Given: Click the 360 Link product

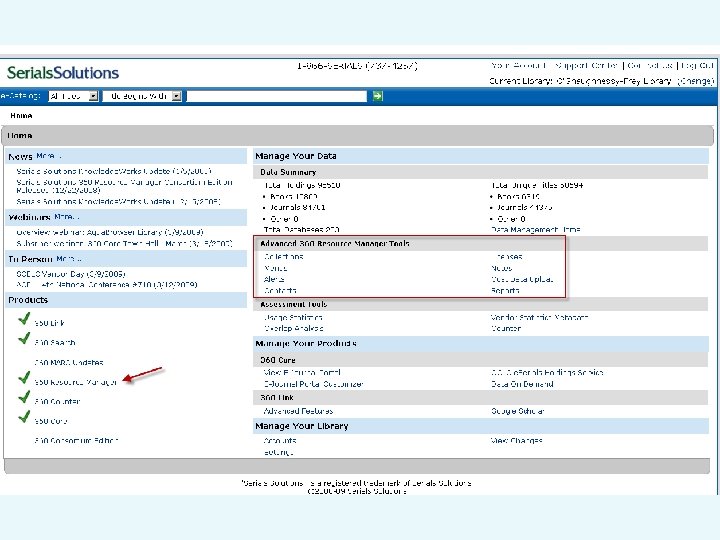Looking at the screenshot, I should coord(50,323).
